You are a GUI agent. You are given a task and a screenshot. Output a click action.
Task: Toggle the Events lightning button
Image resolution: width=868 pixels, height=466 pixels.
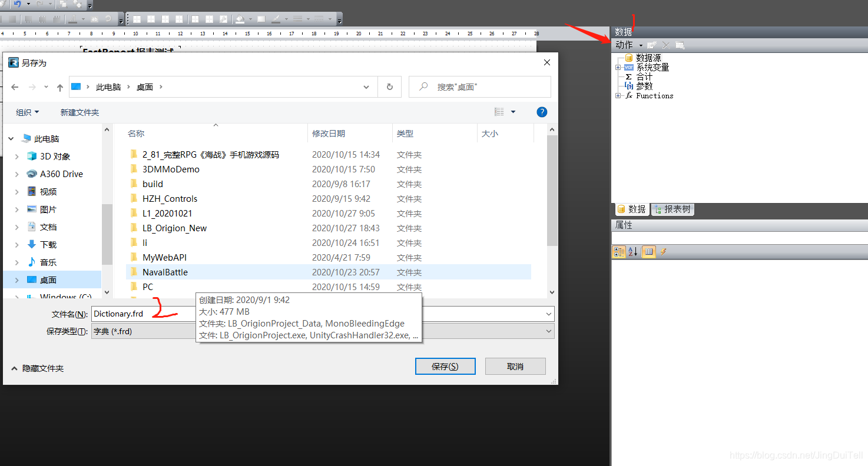click(x=663, y=252)
